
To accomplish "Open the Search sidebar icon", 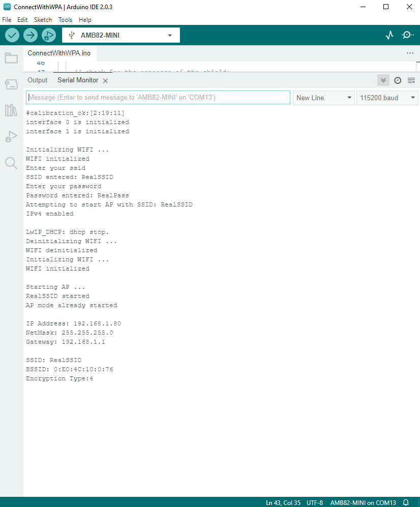I will pos(11,163).
